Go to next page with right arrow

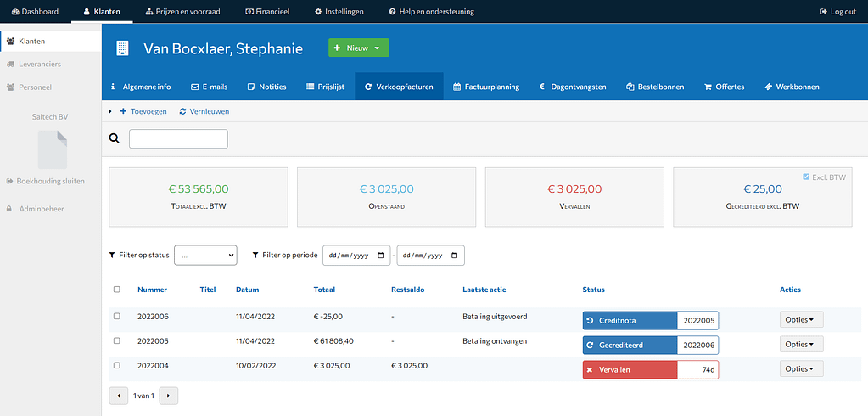[x=168, y=396]
